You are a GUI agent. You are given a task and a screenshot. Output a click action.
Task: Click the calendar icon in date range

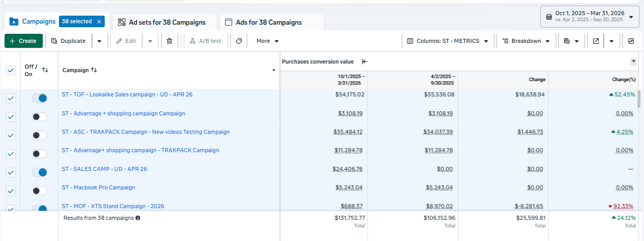coord(549,17)
